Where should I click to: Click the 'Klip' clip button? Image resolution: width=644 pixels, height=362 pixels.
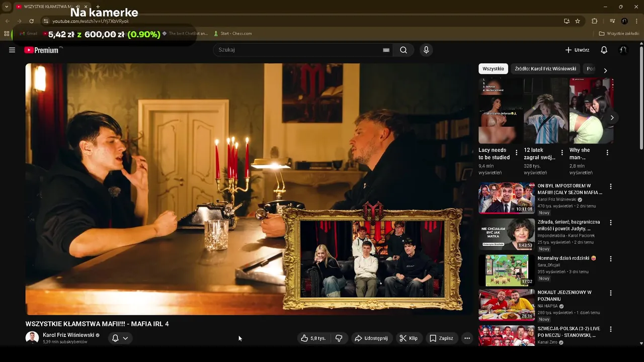pos(409,338)
